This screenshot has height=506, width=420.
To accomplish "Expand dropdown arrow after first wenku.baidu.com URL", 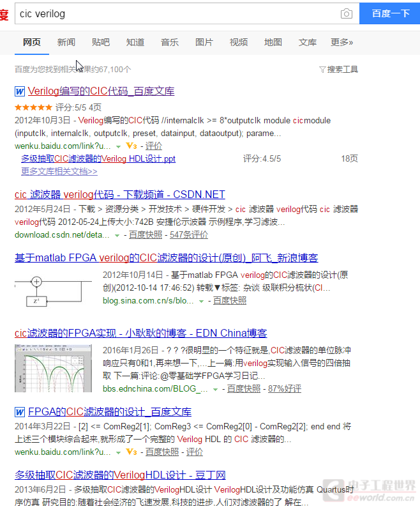I will (x=118, y=146).
